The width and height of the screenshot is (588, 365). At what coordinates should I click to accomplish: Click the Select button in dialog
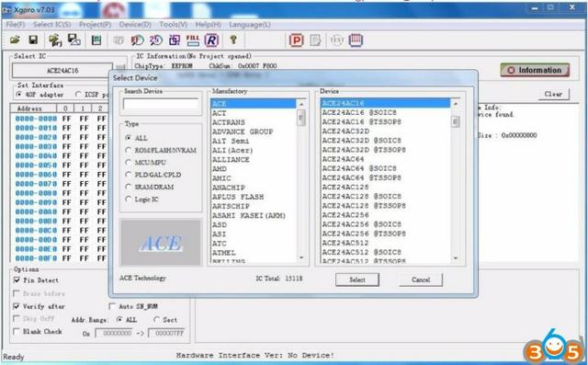point(357,279)
